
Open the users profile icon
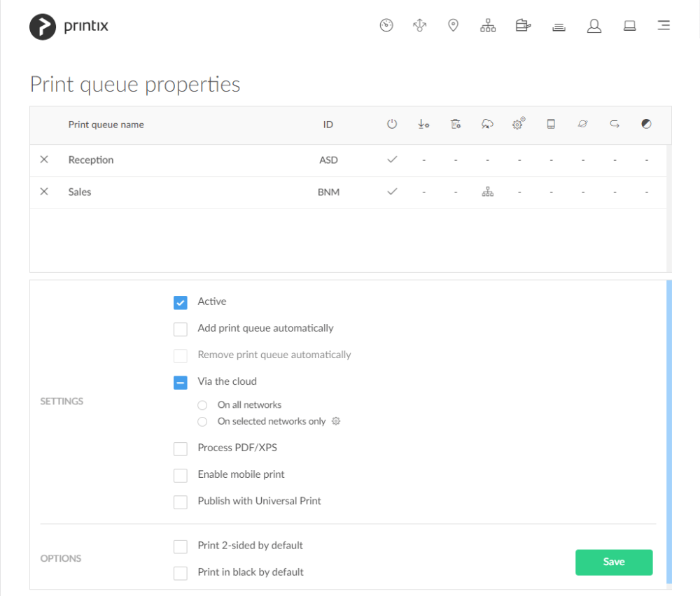(x=594, y=26)
